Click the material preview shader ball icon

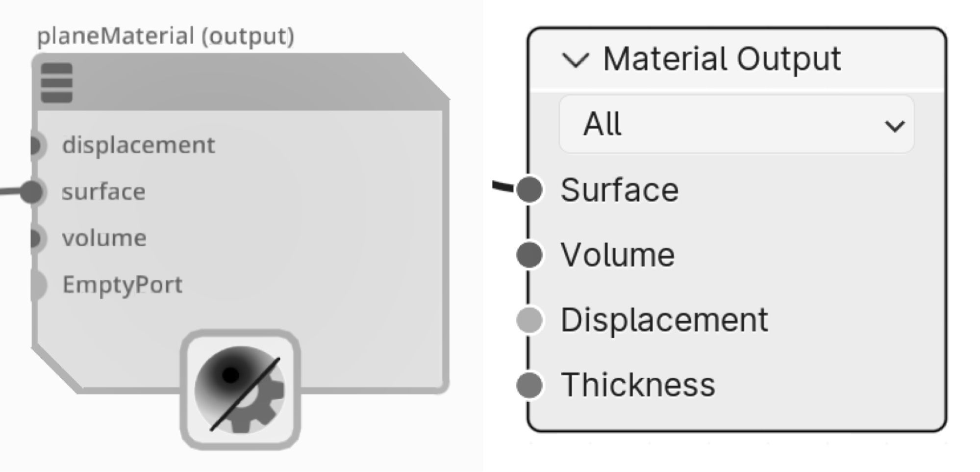pyautogui.click(x=240, y=390)
